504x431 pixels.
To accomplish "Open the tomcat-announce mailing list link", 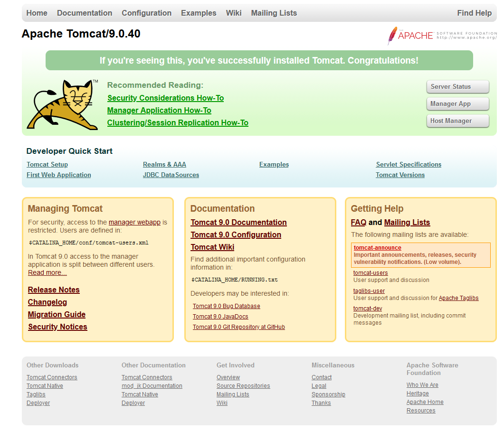I will tap(377, 248).
